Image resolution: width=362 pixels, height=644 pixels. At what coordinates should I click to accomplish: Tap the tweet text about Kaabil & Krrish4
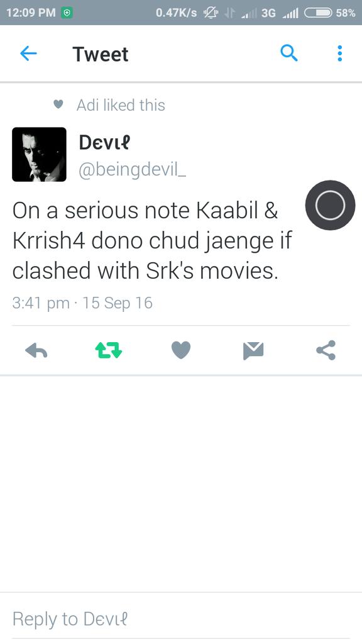(x=152, y=241)
